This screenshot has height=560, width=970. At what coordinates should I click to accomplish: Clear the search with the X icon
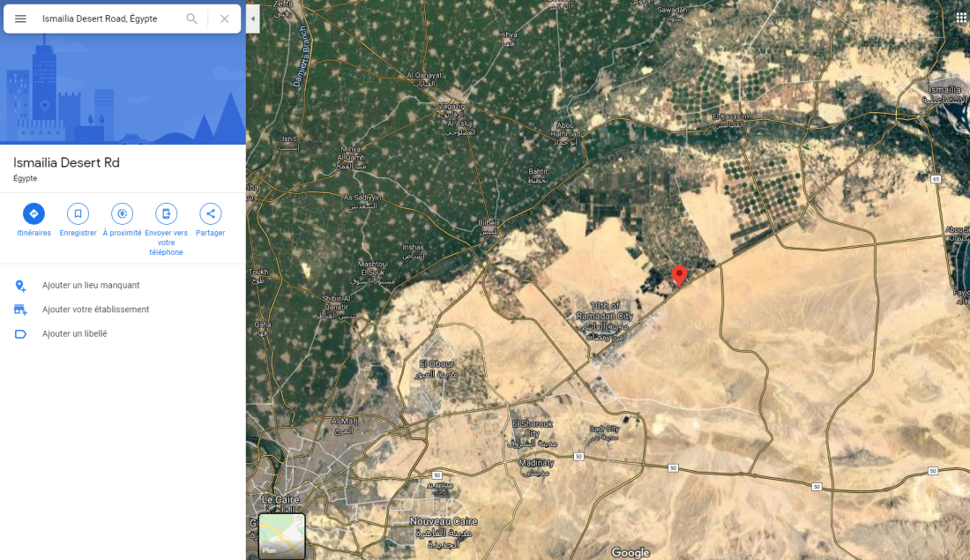[x=225, y=19]
